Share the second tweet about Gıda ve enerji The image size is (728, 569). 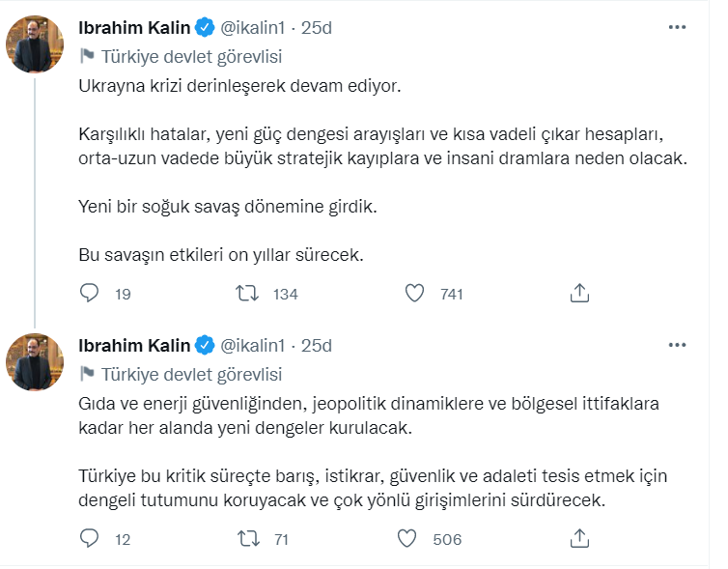[579, 538]
